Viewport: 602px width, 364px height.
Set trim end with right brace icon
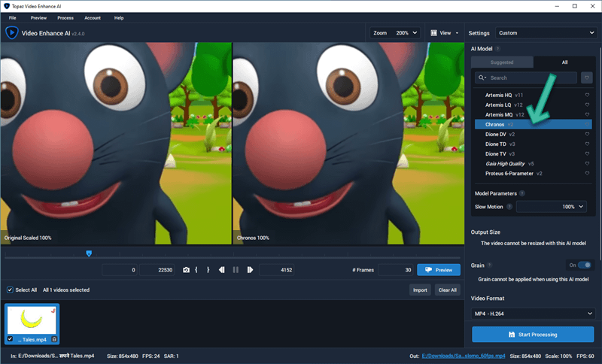[208, 270]
